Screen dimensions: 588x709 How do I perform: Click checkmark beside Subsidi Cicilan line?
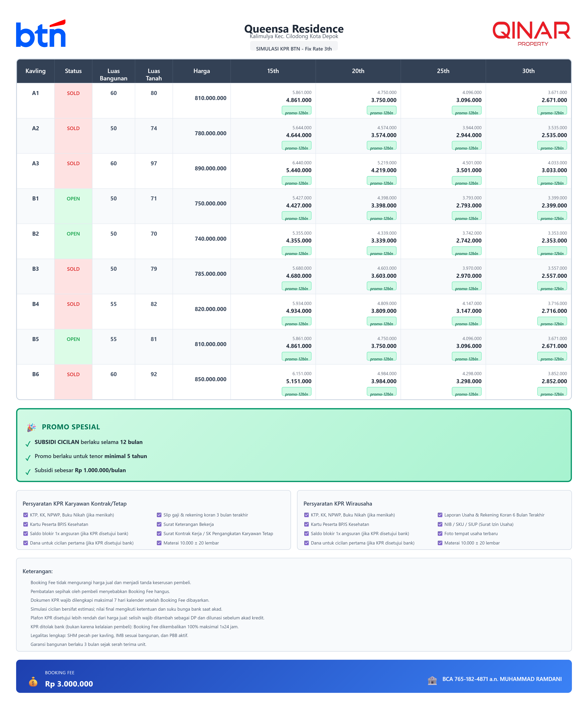[x=28, y=444]
